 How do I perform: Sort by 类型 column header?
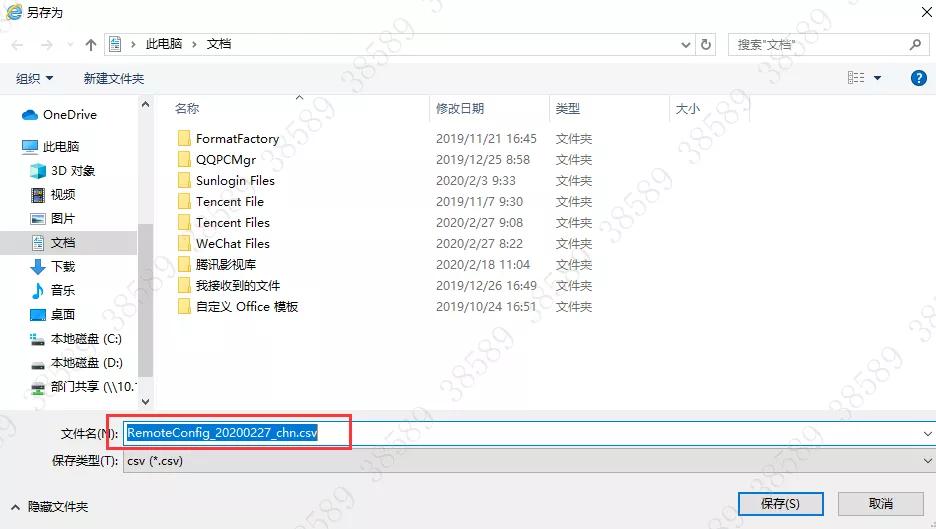(567, 109)
